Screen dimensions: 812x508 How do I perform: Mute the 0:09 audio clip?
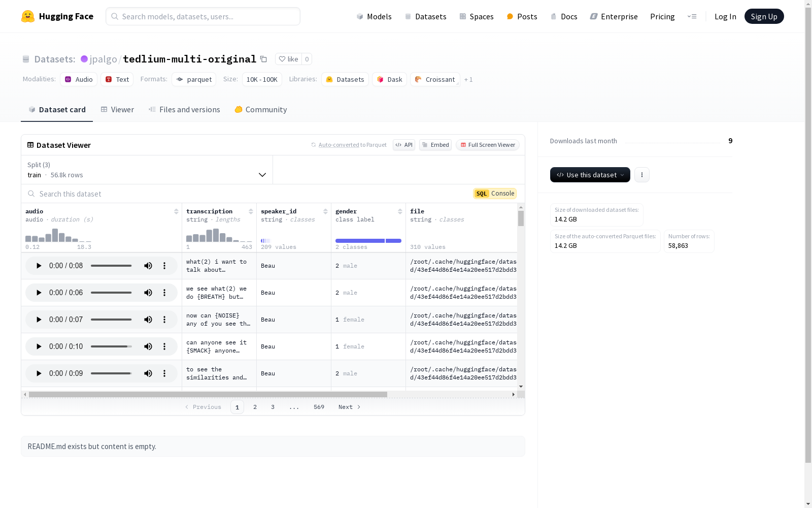(148, 373)
